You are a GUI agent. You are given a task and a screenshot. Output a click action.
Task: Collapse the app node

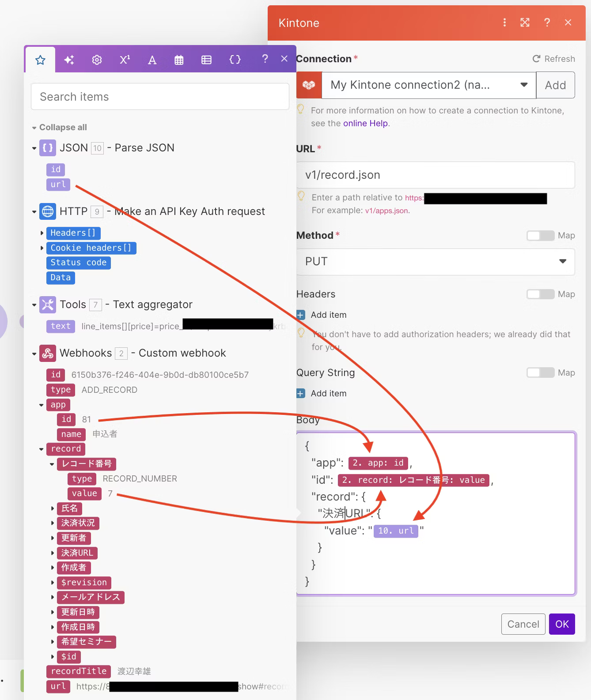tap(42, 405)
